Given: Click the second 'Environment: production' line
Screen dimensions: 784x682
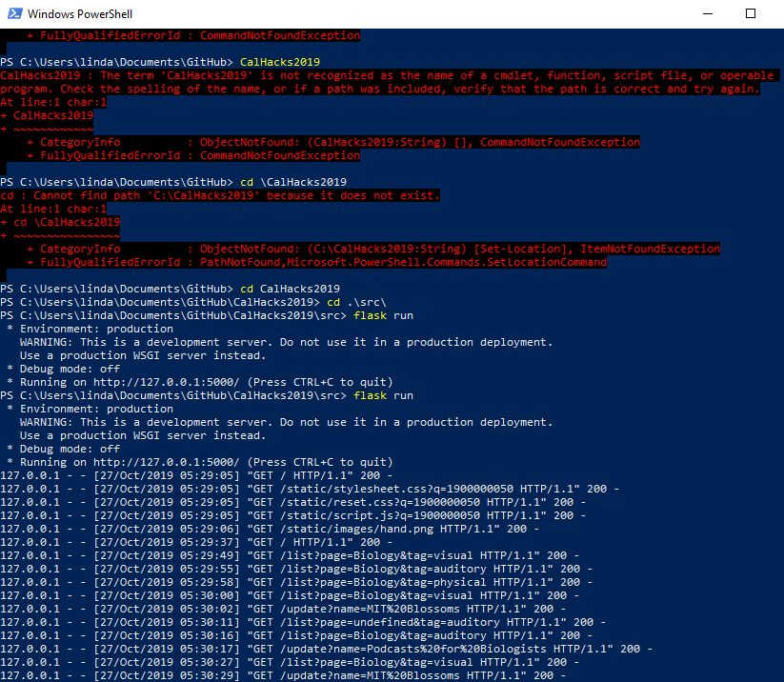Looking at the screenshot, I should tap(90, 409).
